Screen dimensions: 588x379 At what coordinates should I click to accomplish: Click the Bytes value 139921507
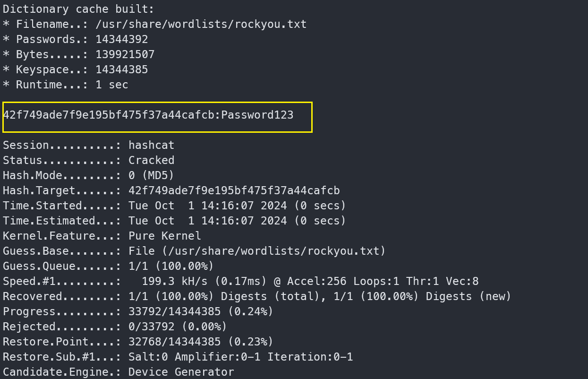pos(125,54)
